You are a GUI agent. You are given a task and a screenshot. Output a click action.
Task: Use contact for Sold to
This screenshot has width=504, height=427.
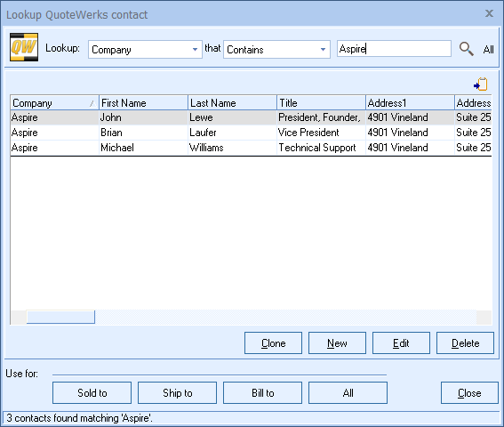pyautogui.click(x=92, y=392)
